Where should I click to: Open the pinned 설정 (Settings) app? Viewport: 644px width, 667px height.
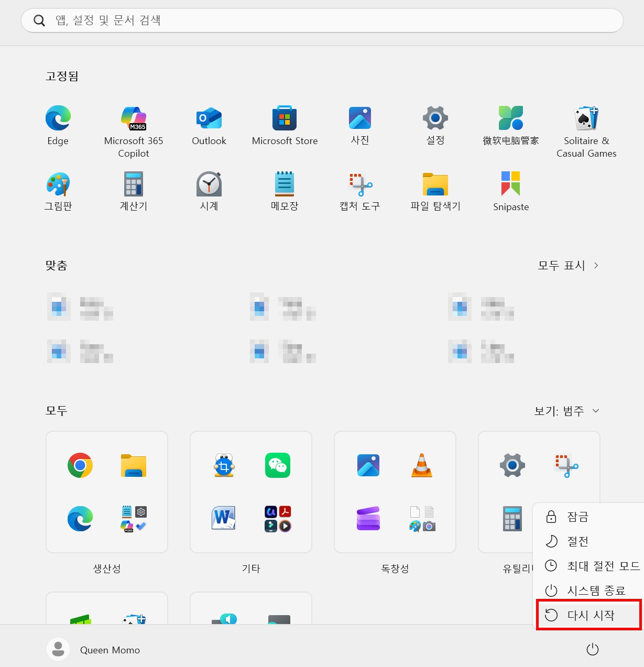pyautogui.click(x=435, y=126)
